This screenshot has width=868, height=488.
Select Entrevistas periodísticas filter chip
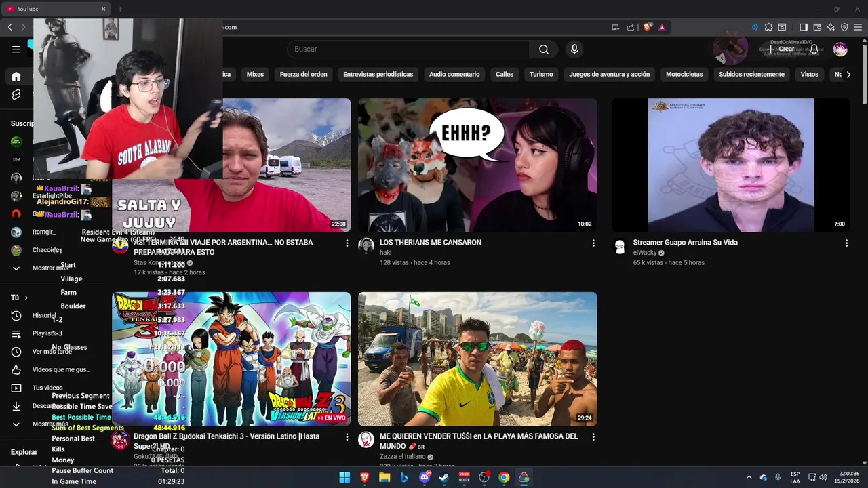coord(378,75)
